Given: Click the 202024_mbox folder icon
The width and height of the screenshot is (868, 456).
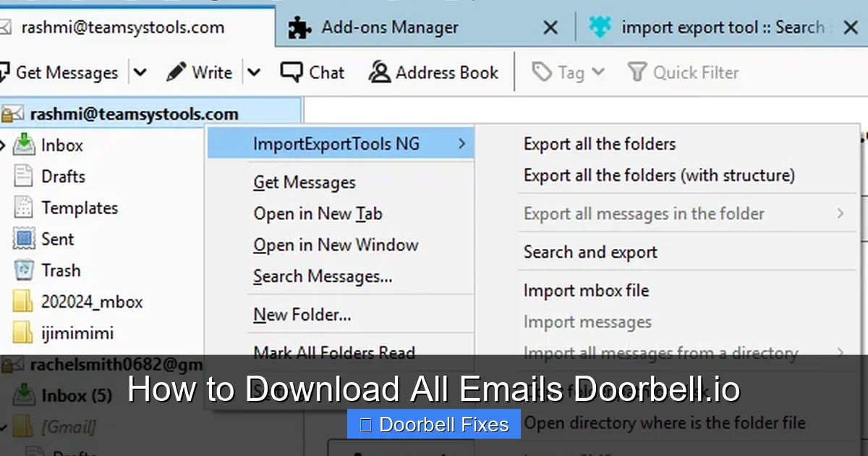Looking at the screenshot, I should pos(24,302).
